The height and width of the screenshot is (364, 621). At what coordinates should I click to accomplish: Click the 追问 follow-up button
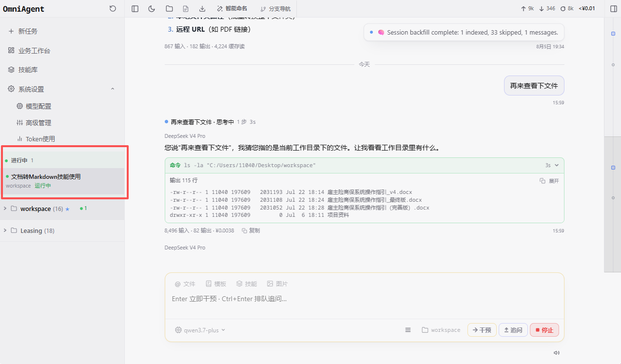pyautogui.click(x=513, y=330)
